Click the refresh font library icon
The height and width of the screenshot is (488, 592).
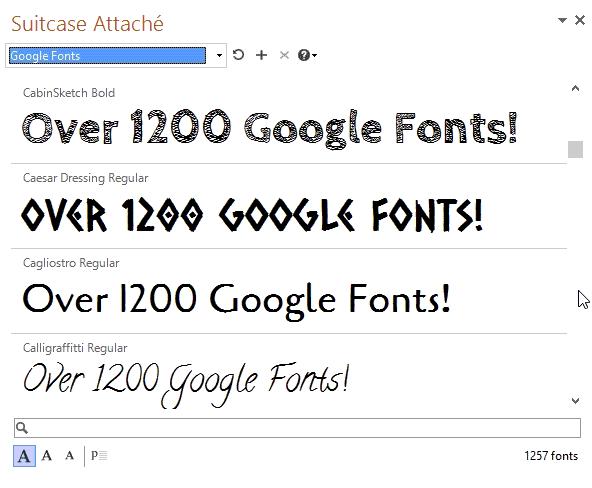click(238, 55)
